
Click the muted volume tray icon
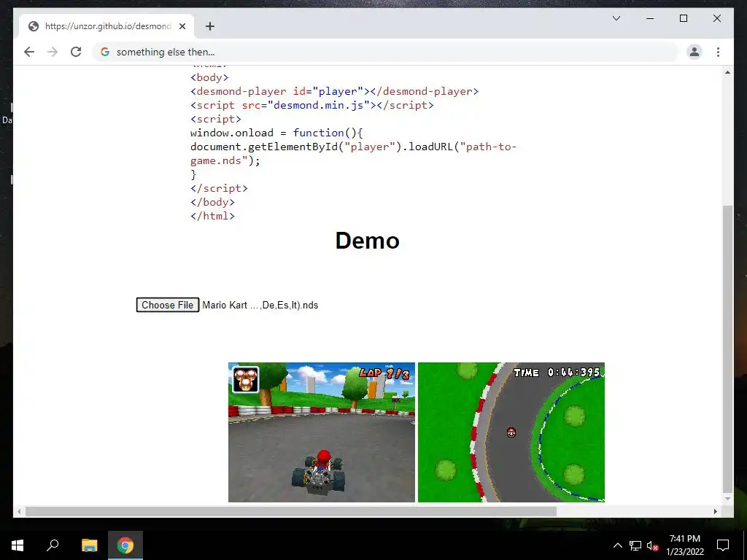coord(652,545)
